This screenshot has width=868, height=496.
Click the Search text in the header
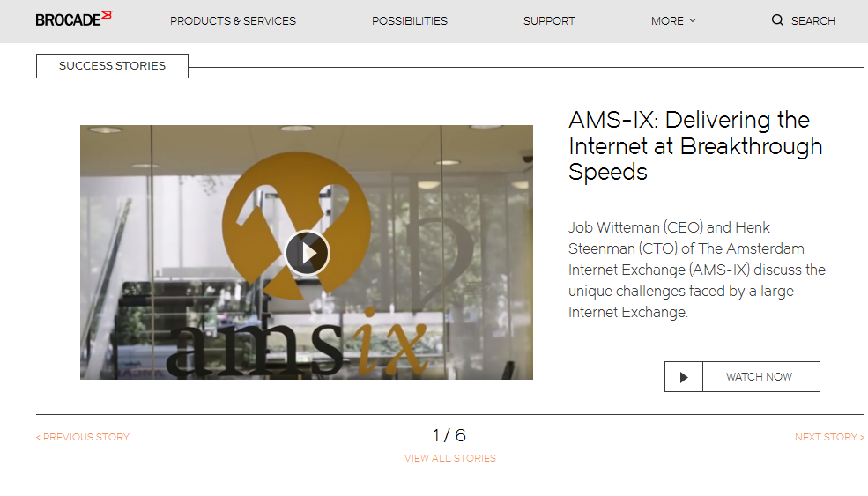click(x=812, y=20)
